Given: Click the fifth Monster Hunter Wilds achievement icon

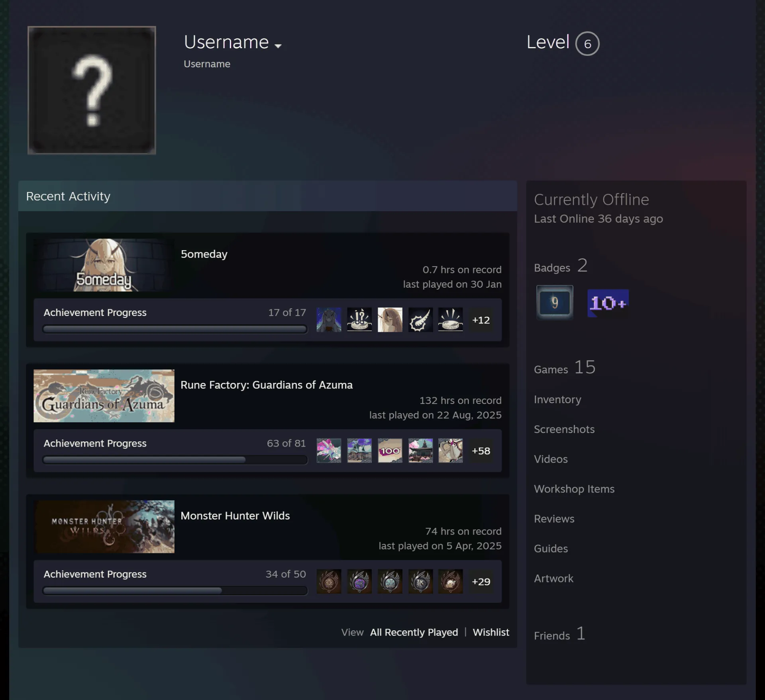Looking at the screenshot, I should point(451,581).
